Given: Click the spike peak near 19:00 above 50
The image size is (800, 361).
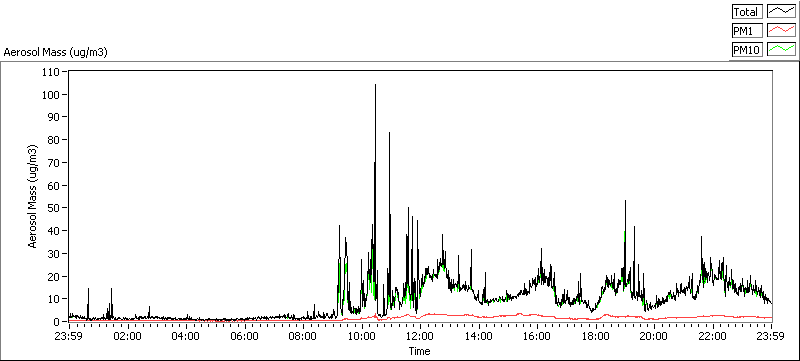Looking at the screenshot, I should (625, 201).
